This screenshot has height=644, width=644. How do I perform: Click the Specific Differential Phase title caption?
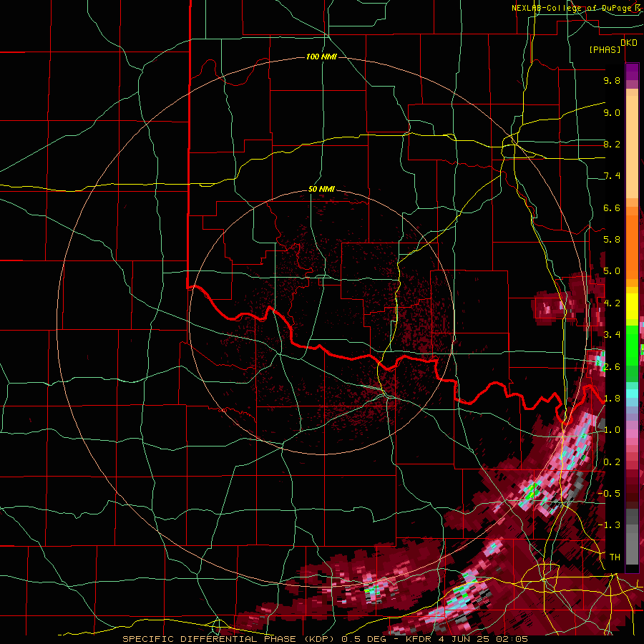pyautogui.click(x=325, y=639)
